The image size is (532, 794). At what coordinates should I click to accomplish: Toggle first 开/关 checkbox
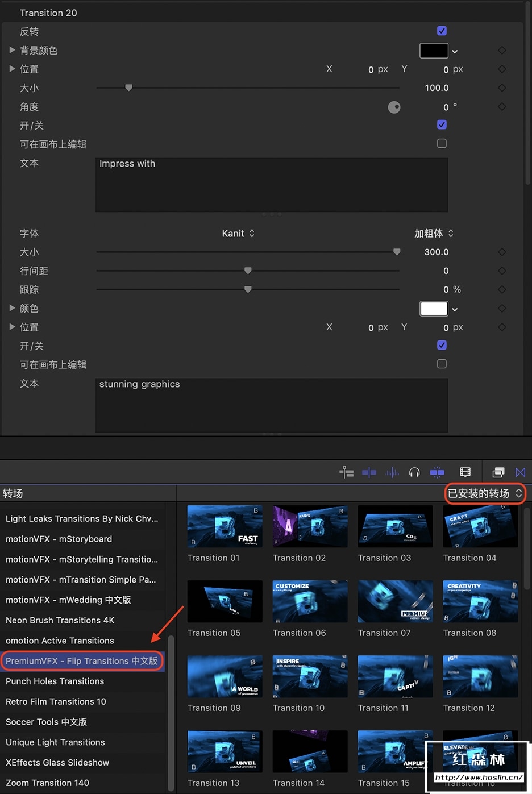point(442,124)
